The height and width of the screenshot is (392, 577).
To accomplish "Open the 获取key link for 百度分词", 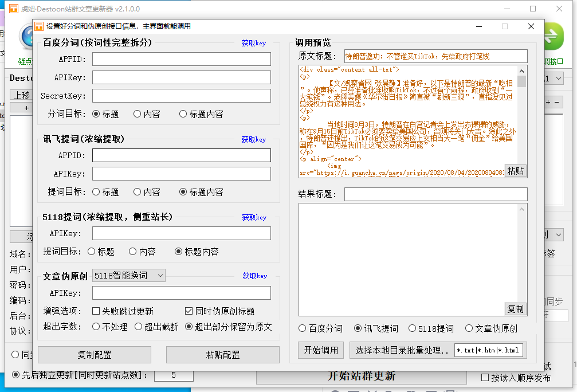I will tap(253, 43).
